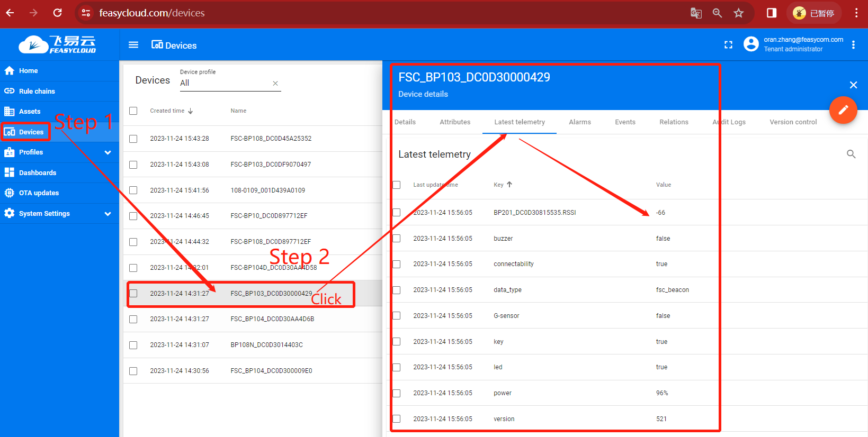Open the telemetry search icon
Image resolution: width=868 pixels, height=437 pixels.
tap(851, 154)
